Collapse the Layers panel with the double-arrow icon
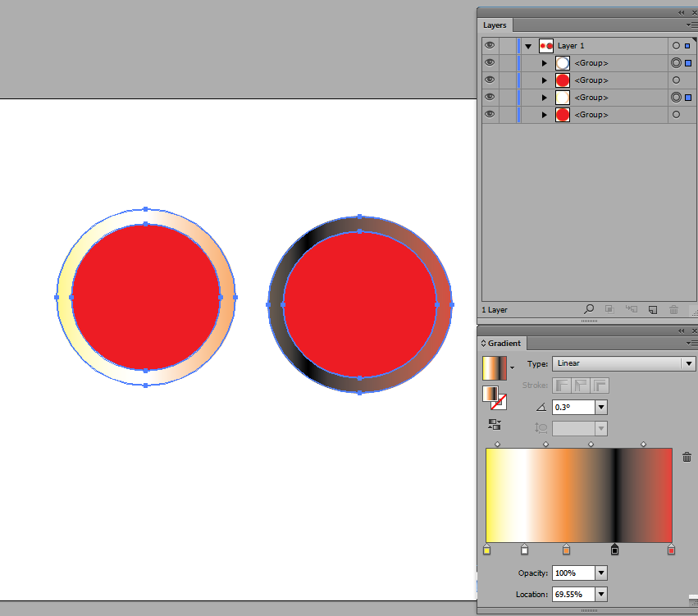This screenshot has width=698, height=616. 681,13
